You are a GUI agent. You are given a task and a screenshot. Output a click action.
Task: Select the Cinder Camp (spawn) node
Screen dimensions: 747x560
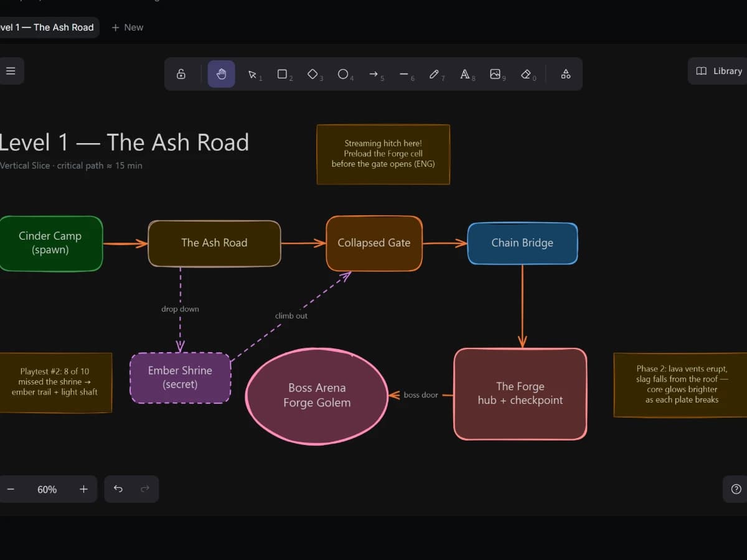[x=50, y=243]
